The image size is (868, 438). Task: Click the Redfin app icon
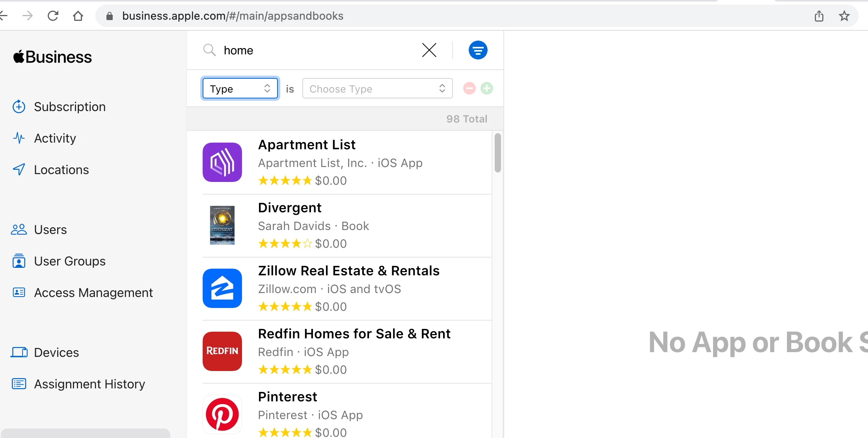222,351
